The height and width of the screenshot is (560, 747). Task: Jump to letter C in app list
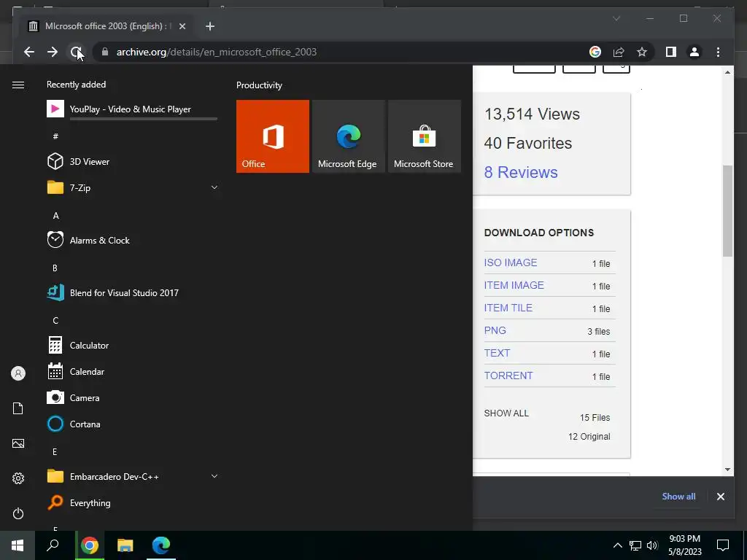click(55, 321)
